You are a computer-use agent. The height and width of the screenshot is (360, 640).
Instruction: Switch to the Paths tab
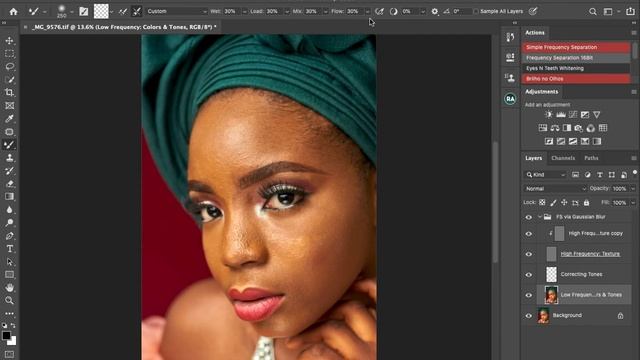(591, 158)
